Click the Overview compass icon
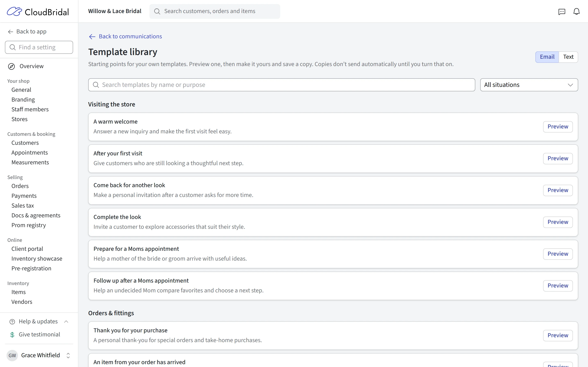 11,66
